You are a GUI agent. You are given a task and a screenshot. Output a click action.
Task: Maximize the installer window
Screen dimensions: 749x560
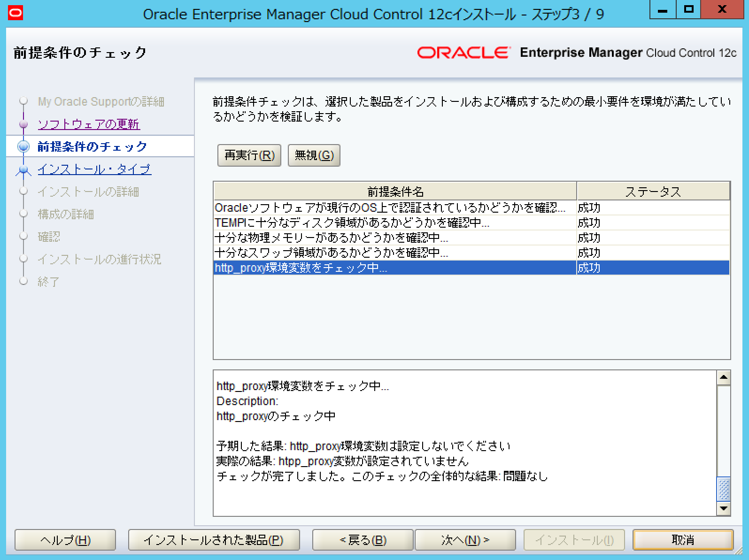pos(688,9)
